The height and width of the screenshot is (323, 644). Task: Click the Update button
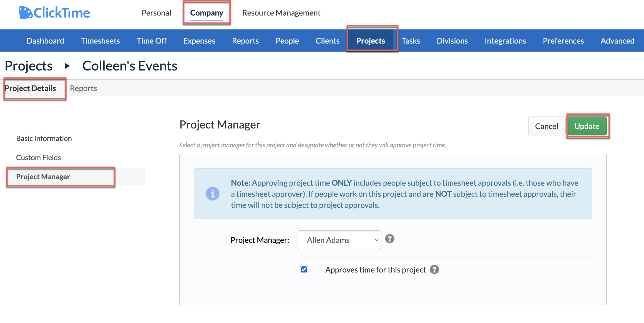(x=587, y=126)
